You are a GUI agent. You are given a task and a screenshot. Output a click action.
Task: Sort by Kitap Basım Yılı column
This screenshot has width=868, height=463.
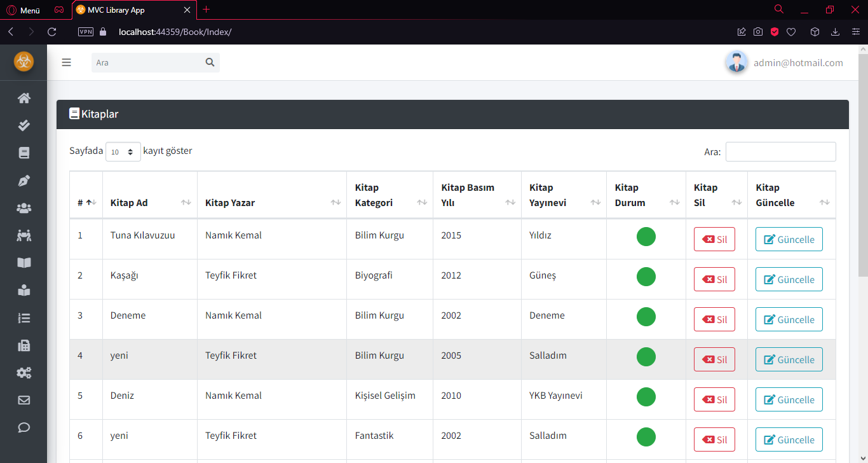[477, 195]
